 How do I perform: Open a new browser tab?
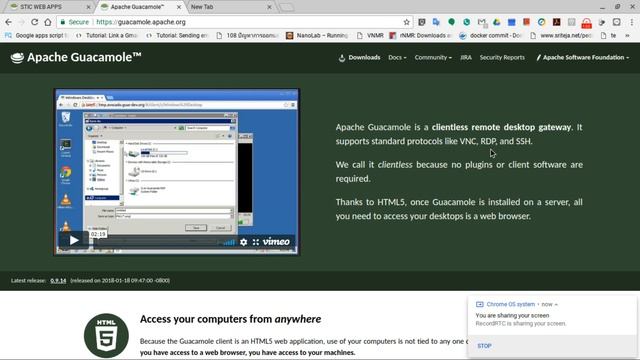[x=287, y=7]
